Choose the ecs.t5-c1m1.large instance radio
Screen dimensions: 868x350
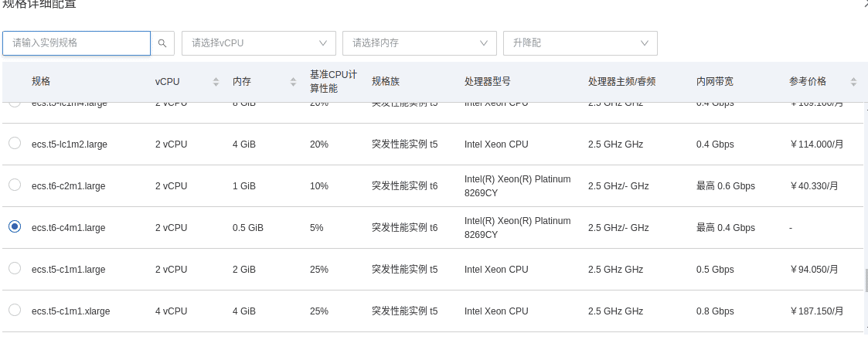15,269
